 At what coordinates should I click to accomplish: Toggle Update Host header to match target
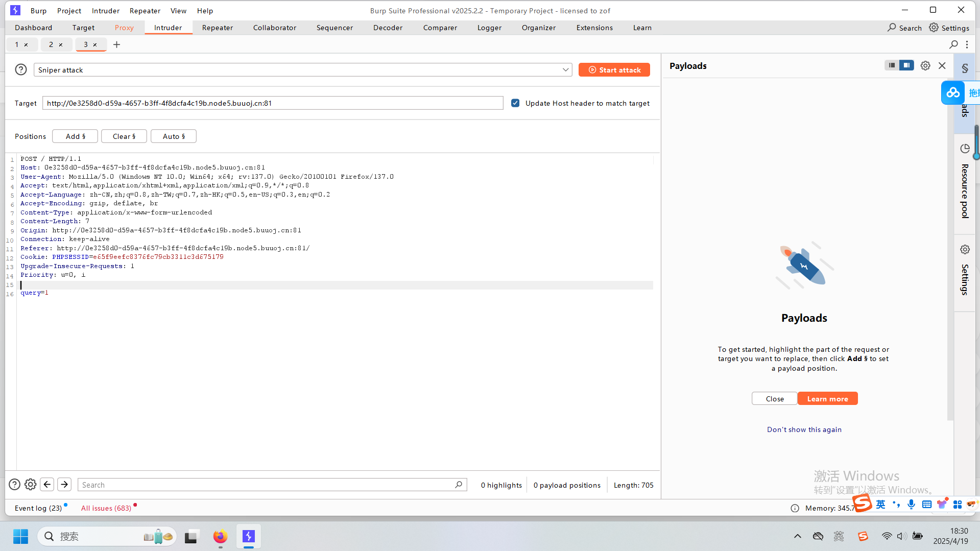tap(515, 103)
